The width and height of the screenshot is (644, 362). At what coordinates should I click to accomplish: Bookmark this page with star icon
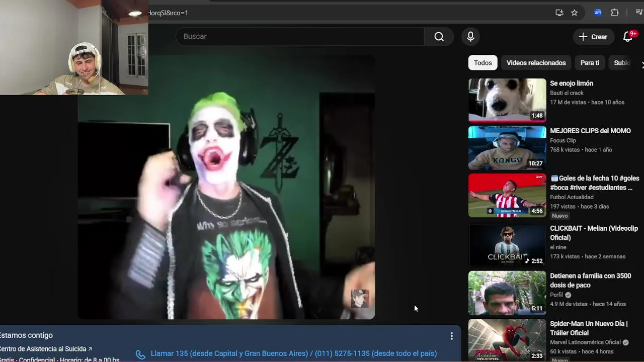575,13
